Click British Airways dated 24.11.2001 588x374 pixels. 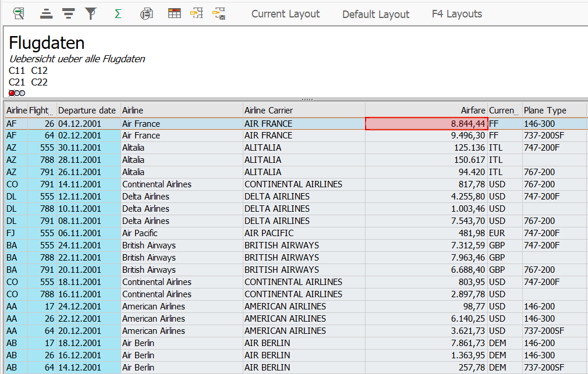tap(182, 245)
